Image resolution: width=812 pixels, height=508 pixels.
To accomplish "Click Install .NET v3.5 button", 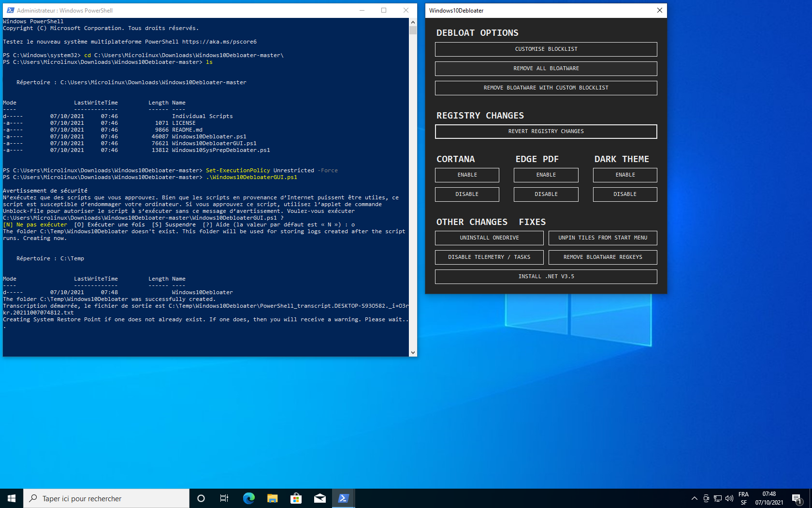I will [546, 277].
